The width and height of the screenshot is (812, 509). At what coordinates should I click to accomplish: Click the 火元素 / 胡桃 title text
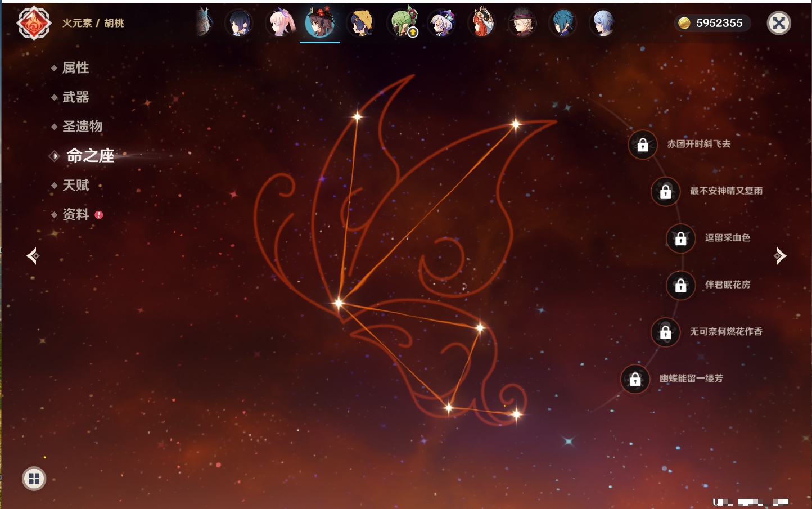pos(93,23)
